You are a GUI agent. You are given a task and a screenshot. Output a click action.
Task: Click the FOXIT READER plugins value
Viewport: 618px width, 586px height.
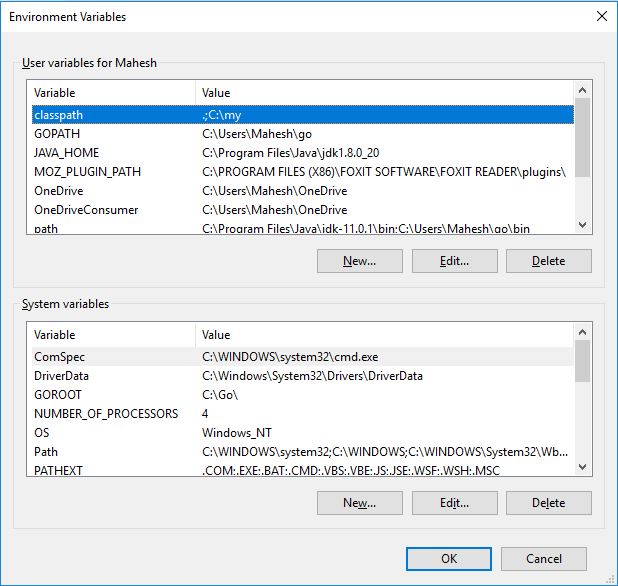pos(384,172)
